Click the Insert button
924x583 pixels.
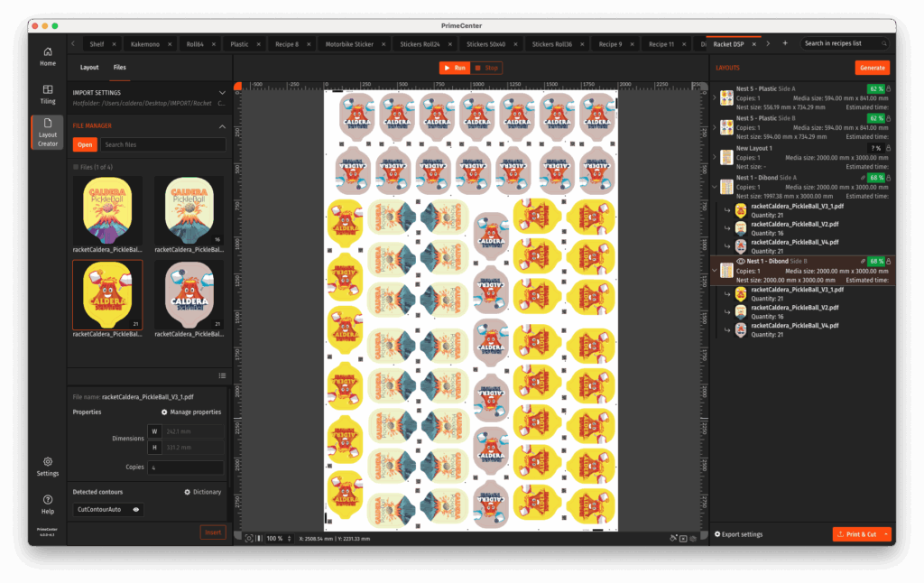(213, 532)
